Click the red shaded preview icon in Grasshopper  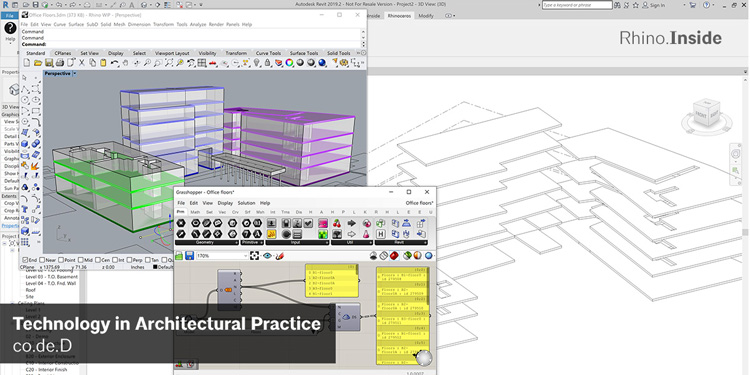tap(394, 255)
